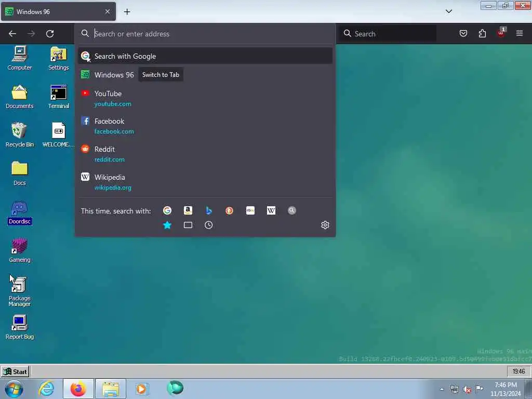This screenshot has height=399, width=532.
Task: Click the Windows 96 clock showing 19:46
Action: [x=518, y=371]
